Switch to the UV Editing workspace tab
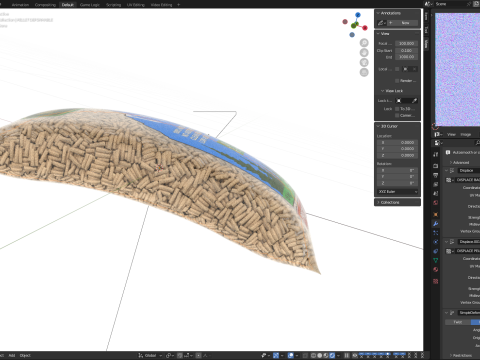This screenshot has width=480, height=360. (136, 5)
